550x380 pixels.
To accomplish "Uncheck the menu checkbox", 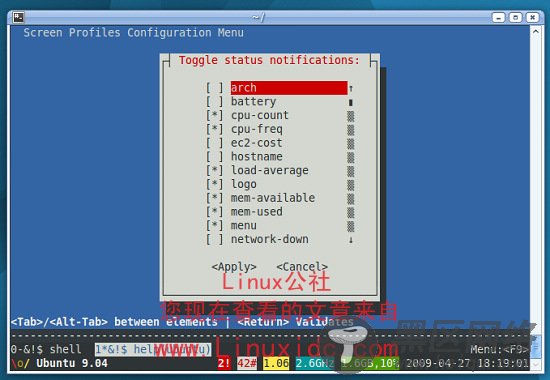I will [214, 225].
